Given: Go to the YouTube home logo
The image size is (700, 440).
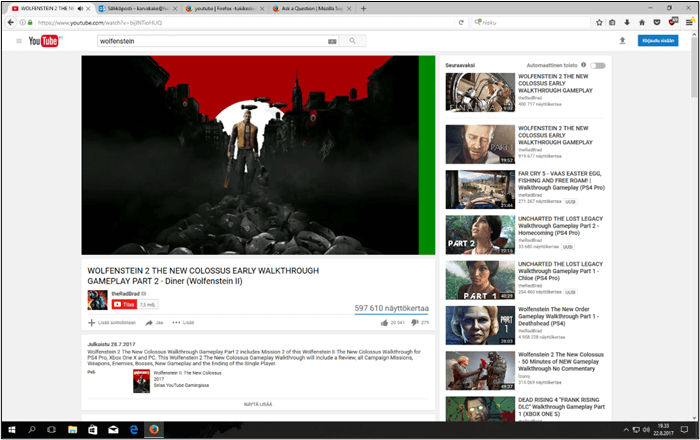Looking at the screenshot, I should point(44,41).
